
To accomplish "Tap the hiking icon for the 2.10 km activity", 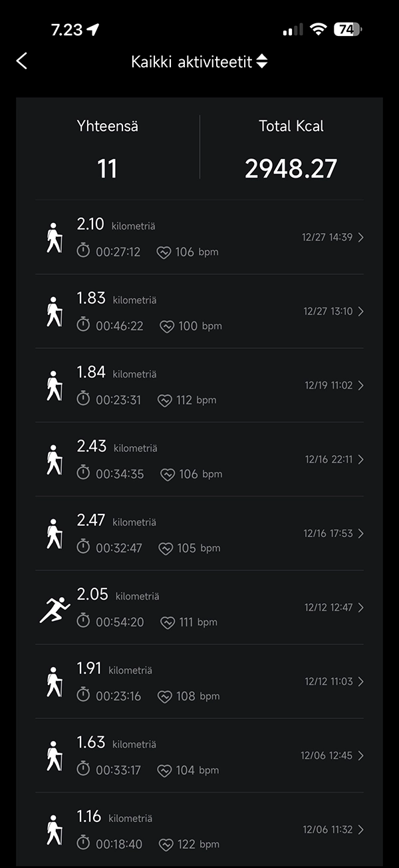I will pos(53,238).
